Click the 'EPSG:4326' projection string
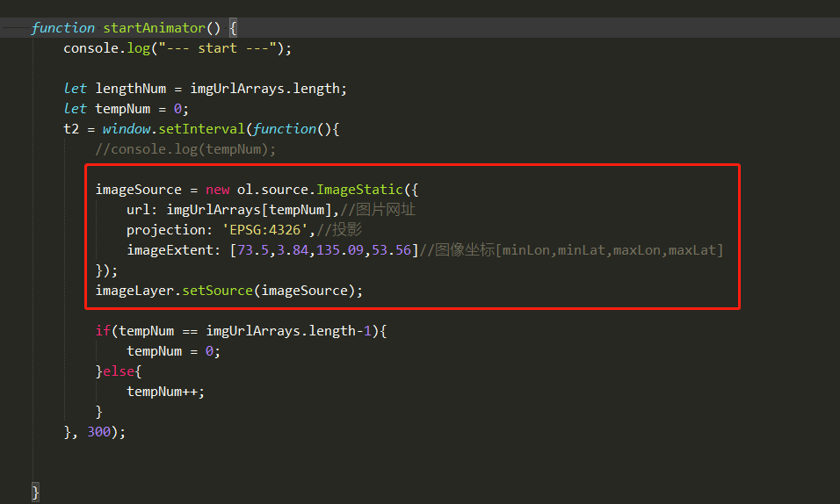Image resolution: width=840 pixels, height=504 pixels. (264, 230)
